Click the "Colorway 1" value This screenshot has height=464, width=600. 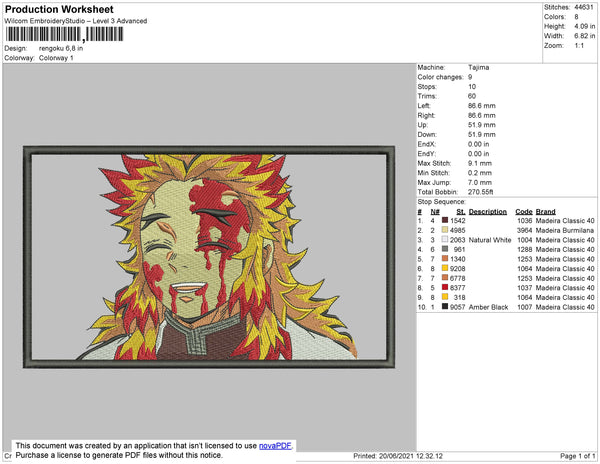tap(56, 58)
